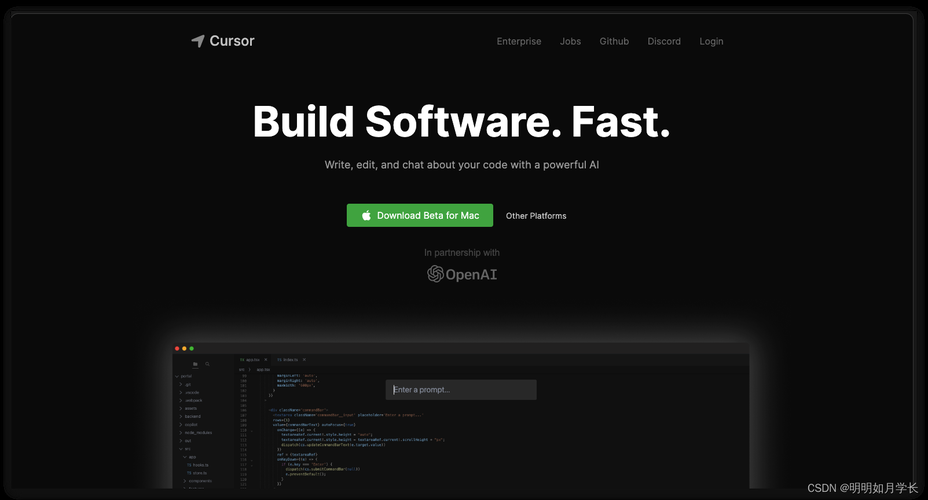Expand the copilot folder
This screenshot has height=500, width=928.
tap(189, 424)
